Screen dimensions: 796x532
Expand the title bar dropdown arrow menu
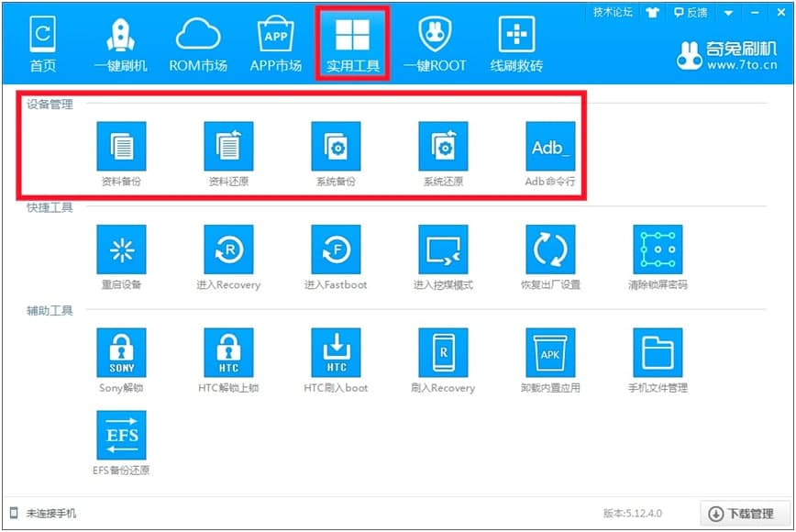pyautogui.click(x=728, y=13)
